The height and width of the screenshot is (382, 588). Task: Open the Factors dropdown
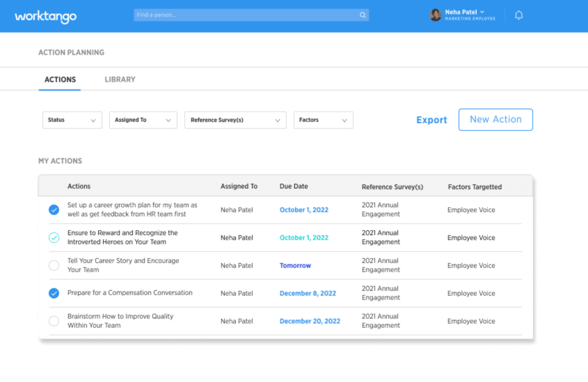tap(323, 120)
